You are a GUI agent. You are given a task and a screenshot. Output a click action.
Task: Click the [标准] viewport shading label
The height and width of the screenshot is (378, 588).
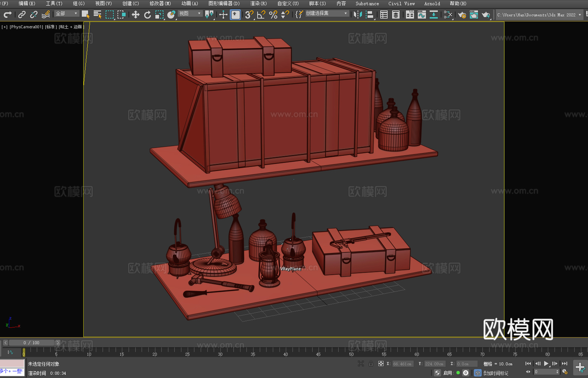(51, 27)
